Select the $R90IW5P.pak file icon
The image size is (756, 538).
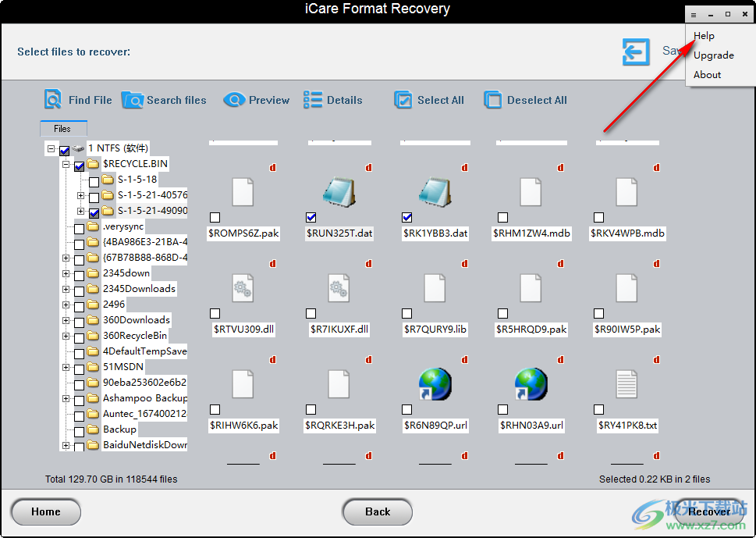coord(626,288)
